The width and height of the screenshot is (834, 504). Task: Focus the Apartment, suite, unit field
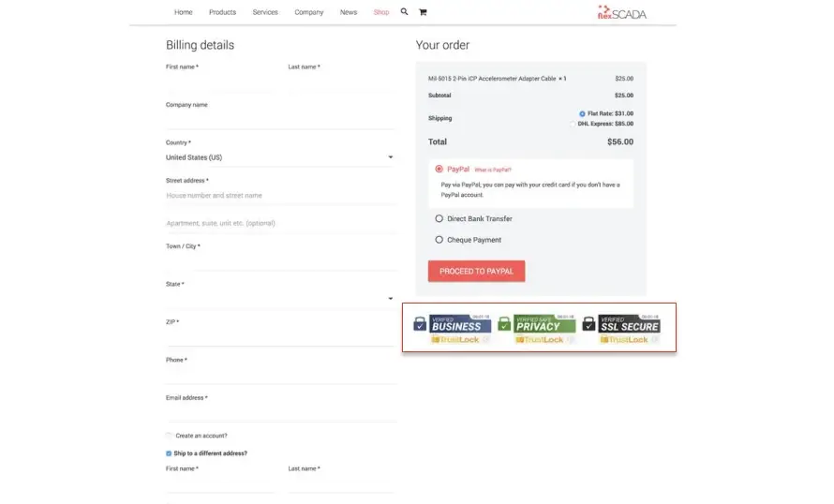[280, 223]
